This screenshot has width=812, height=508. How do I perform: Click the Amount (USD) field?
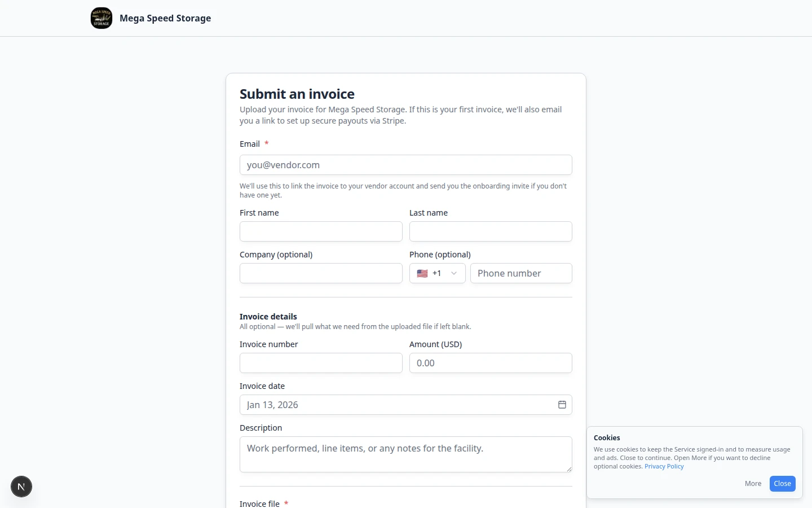pos(491,363)
